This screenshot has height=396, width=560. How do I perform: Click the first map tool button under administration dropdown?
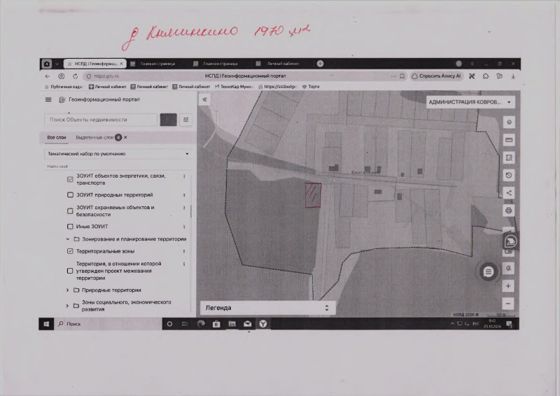tap(509, 122)
